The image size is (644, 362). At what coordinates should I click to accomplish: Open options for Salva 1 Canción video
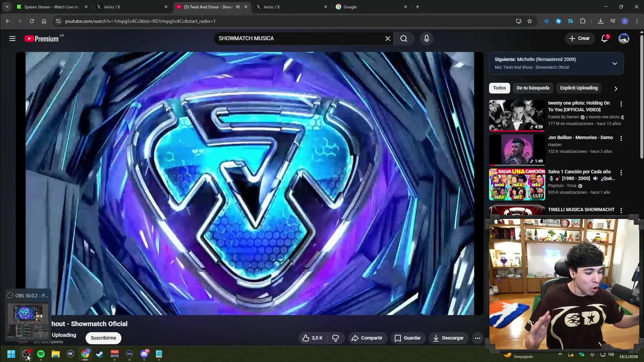[621, 172]
